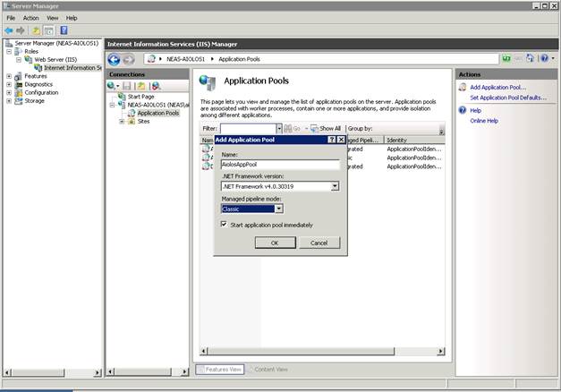Click the Add Application Pool icon in Actions pane

pos(463,87)
